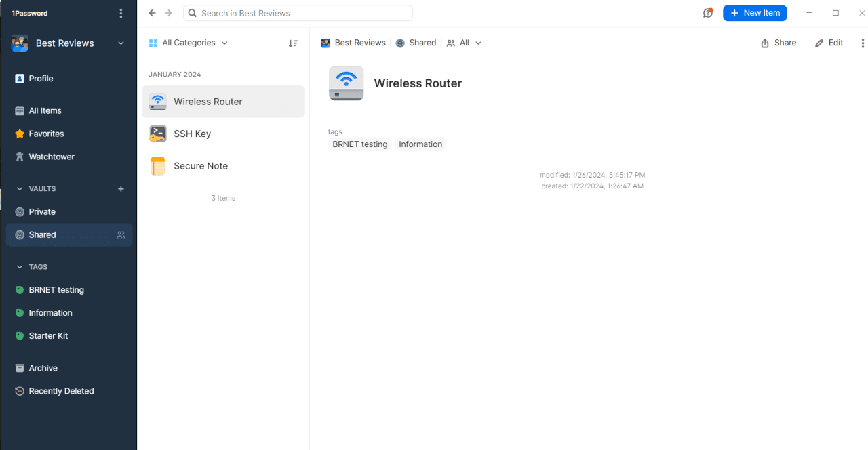The width and height of the screenshot is (868, 450).
Task: Open the notification bell icon near New Item
Action: [x=708, y=13]
